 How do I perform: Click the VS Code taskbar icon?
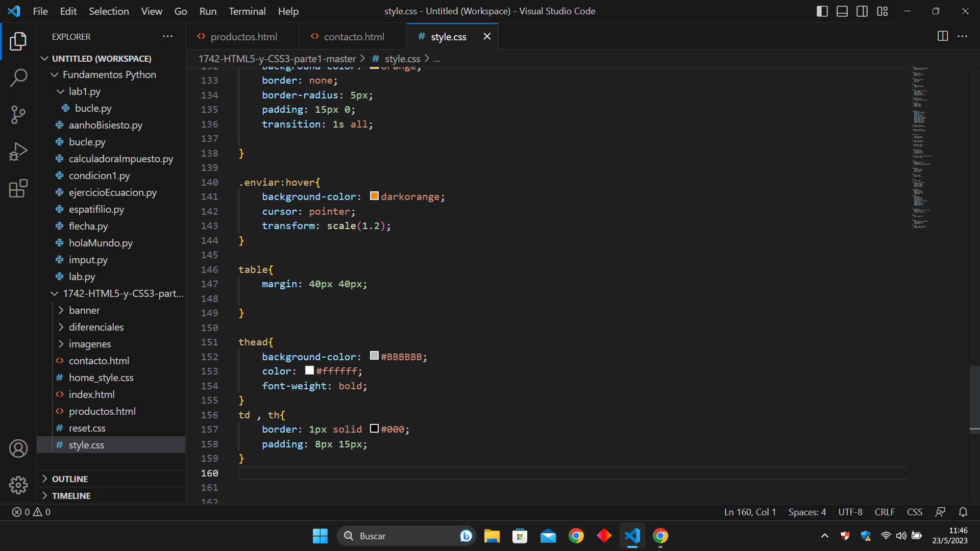[632, 536]
